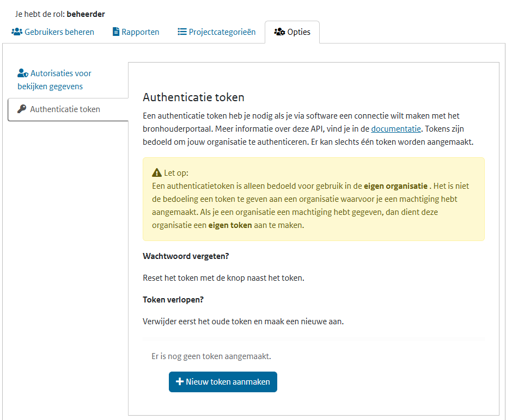Viewport: 506px width, 420px height.
Task: Click the warning triangle icon near Let op
Action: [x=157, y=173]
